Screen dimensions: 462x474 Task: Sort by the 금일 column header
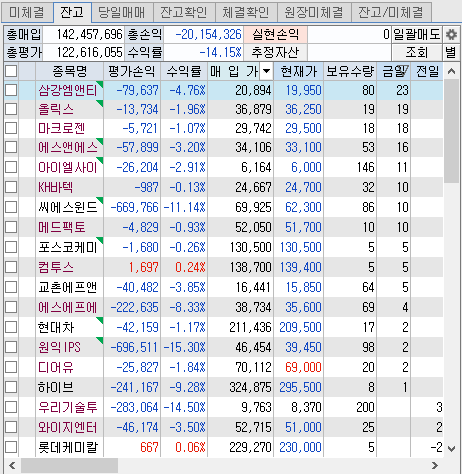394,71
